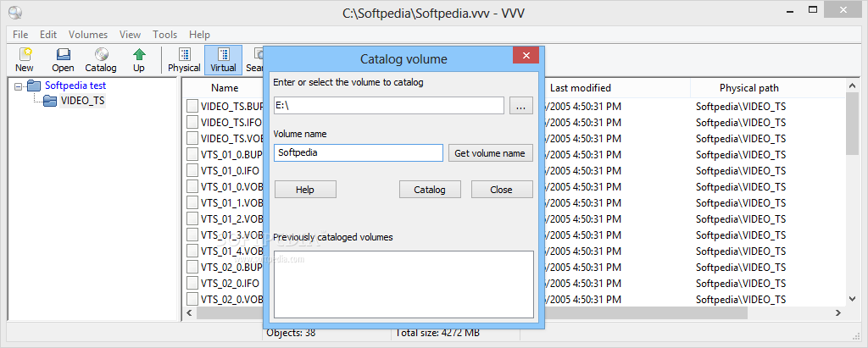Viewport: 868px width, 348px height.
Task: Click Physical path cell of first row
Action: pyautogui.click(x=741, y=106)
